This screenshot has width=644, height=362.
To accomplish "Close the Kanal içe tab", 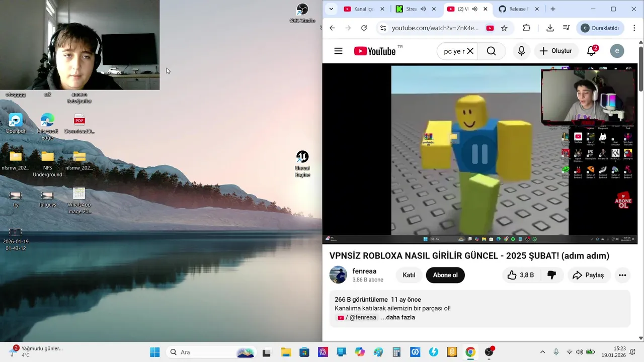I will (x=382, y=9).
